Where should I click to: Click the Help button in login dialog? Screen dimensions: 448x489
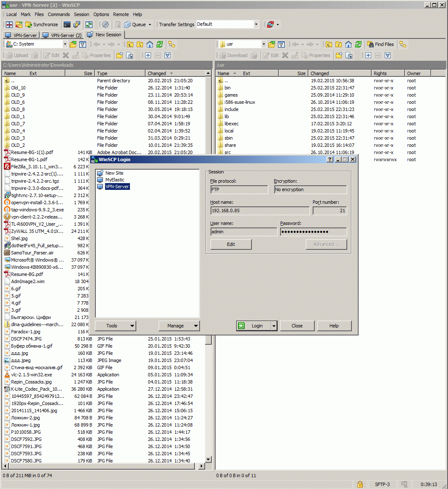point(334,326)
